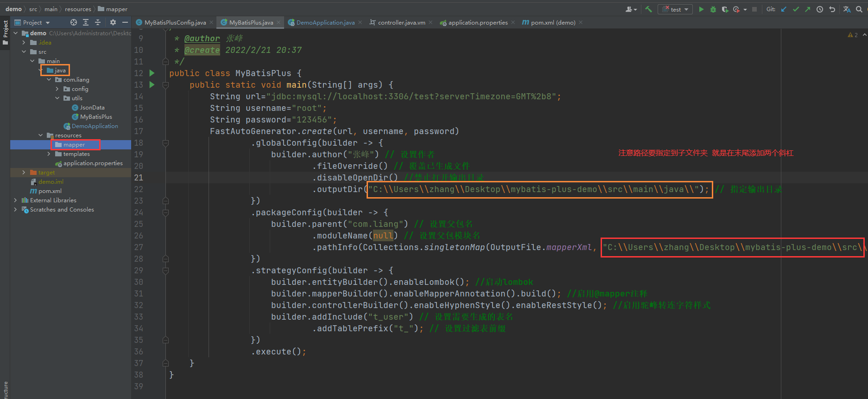Fold the main method code block
The height and width of the screenshot is (399, 868).
[165, 85]
